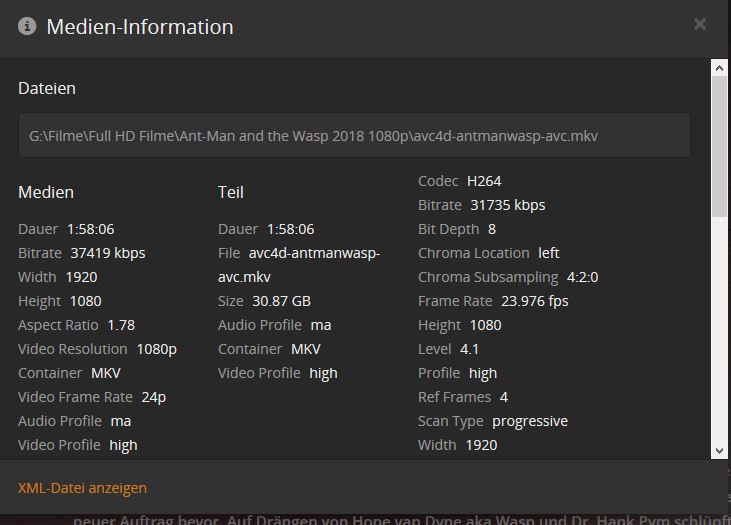Click the 37419 kbps bitrate value
Screen dimensions: 731x525
[x=107, y=253]
